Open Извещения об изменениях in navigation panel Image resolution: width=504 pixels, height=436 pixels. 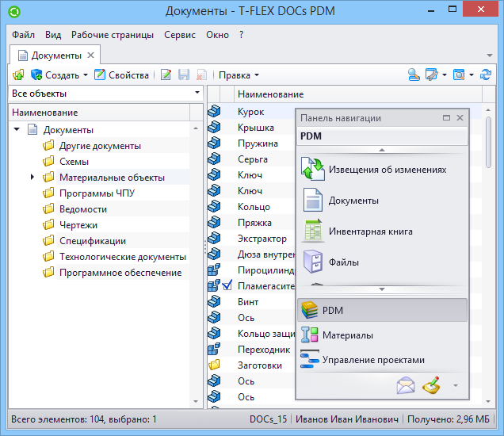375,170
